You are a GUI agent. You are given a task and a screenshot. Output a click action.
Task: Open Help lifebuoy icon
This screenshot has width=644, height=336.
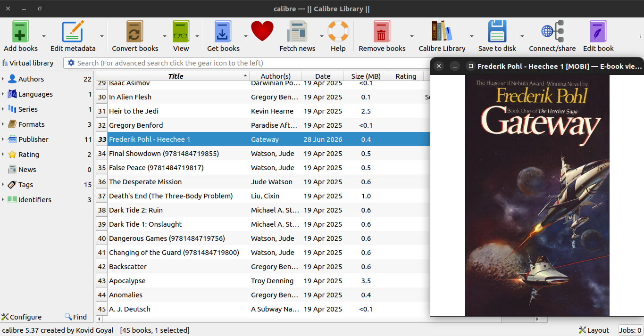(338, 32)
